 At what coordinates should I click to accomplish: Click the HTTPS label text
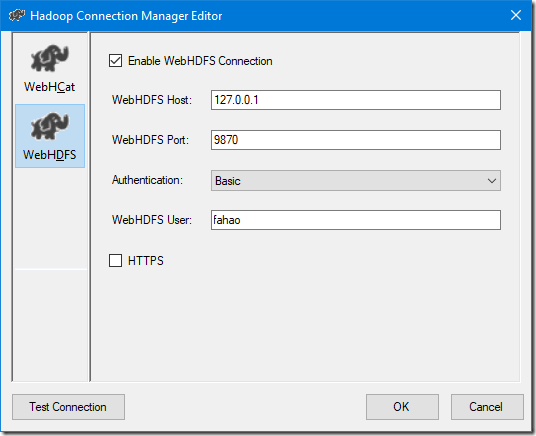point(146,261)
